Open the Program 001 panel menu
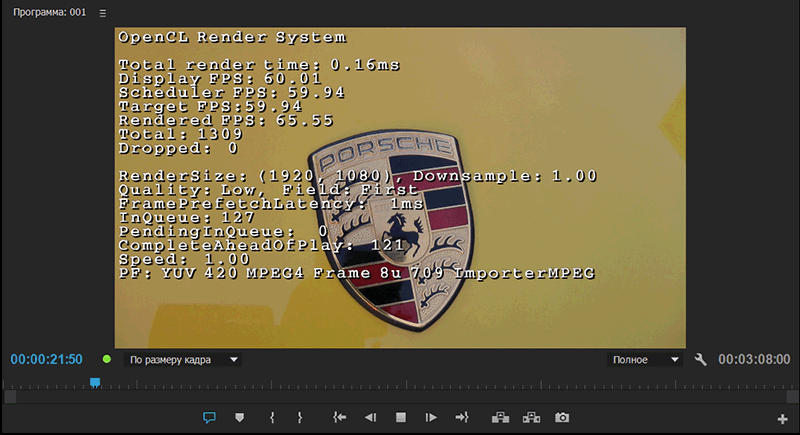Image resolution: width=800 pixels, height=435 pixels. click(x=103, y=13)
